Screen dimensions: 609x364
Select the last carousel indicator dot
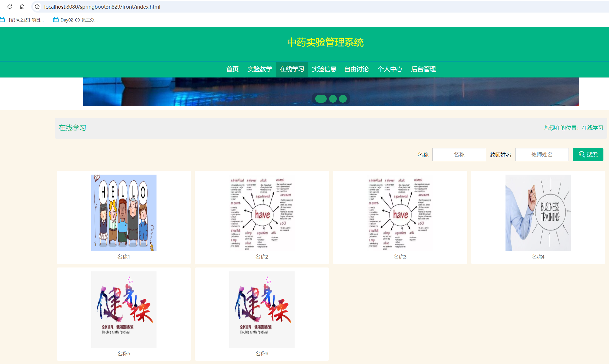(343, 99)
